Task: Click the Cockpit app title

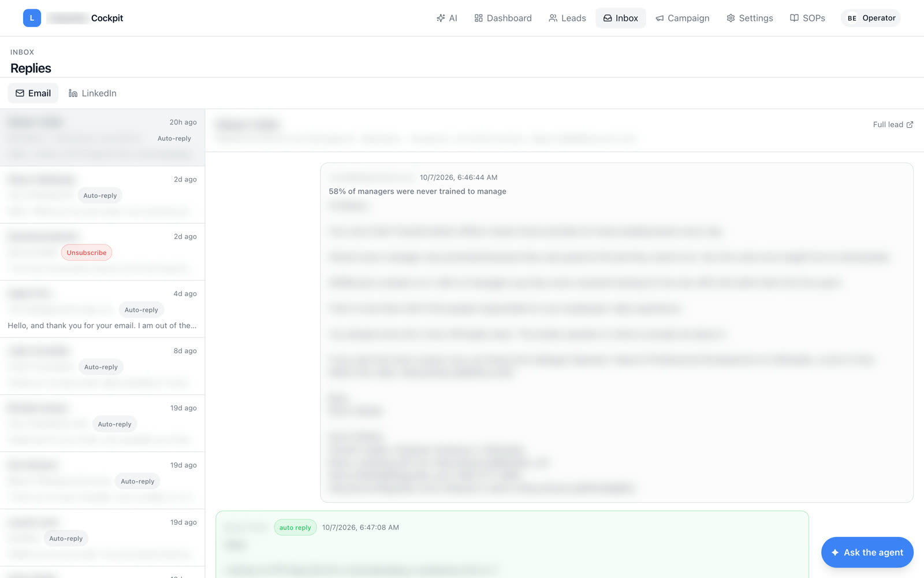Action: 107,18
